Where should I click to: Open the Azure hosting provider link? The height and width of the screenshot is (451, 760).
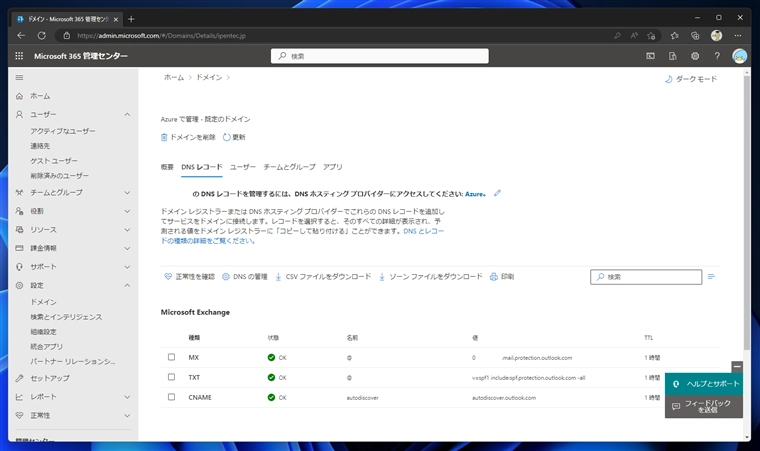475,193
